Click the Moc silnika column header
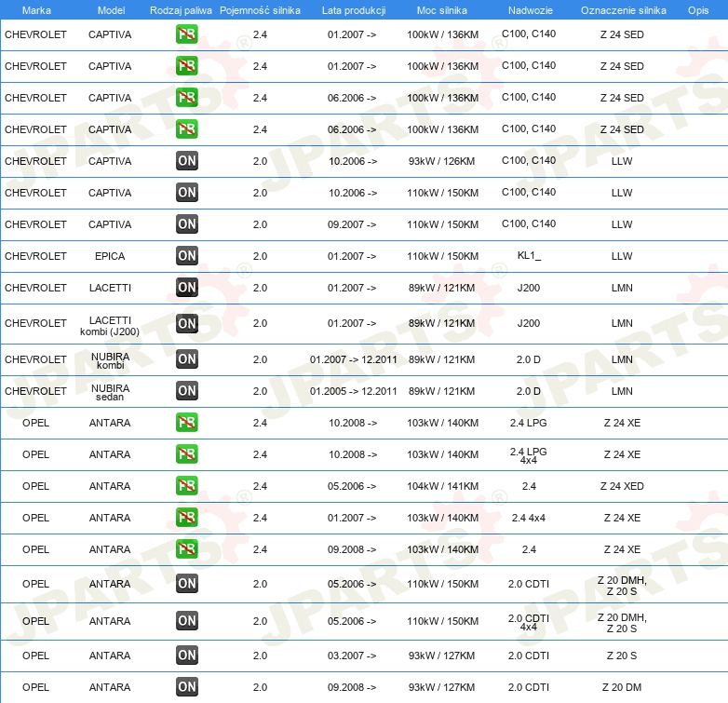 (442, 10)
